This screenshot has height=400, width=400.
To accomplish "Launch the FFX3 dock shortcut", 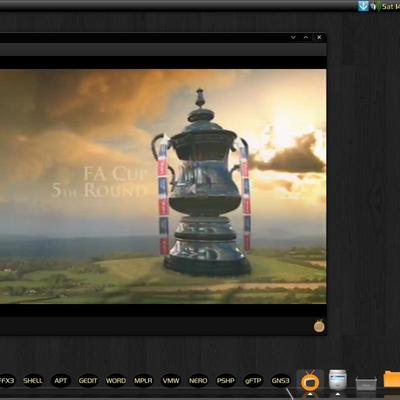I will click(x=7, y=380).
